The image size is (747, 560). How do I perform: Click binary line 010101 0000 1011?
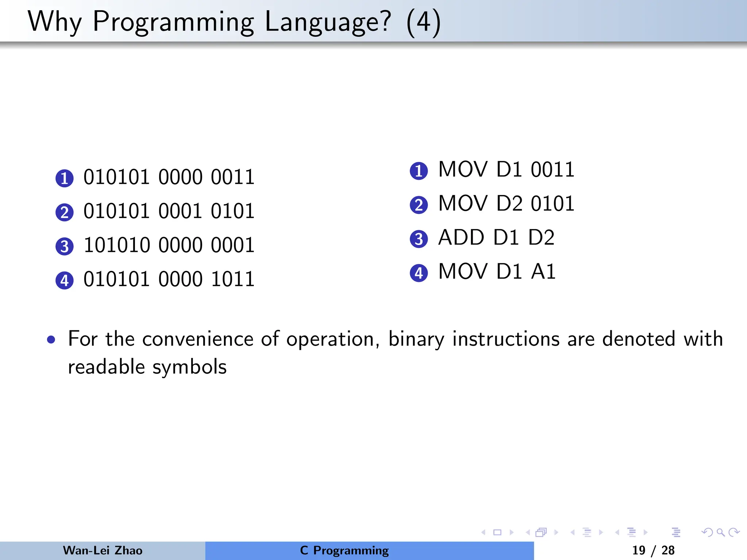pyautogui.click(x=169, y=279)
